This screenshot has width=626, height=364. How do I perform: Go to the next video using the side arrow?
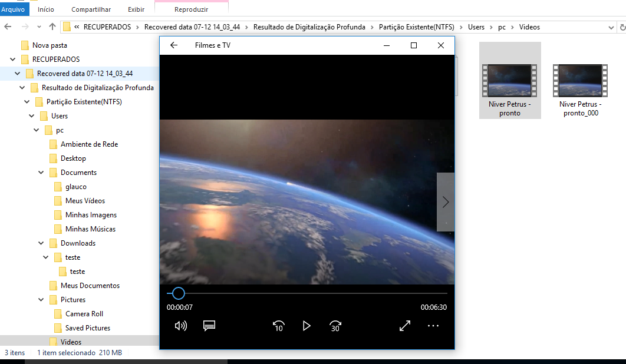[446, 202]
